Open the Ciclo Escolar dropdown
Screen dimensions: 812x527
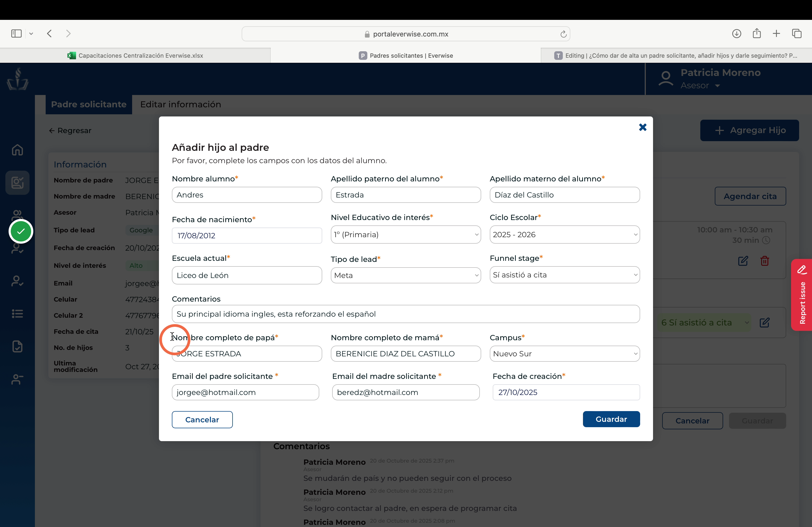pyautogui.click(x=565, y=235)
